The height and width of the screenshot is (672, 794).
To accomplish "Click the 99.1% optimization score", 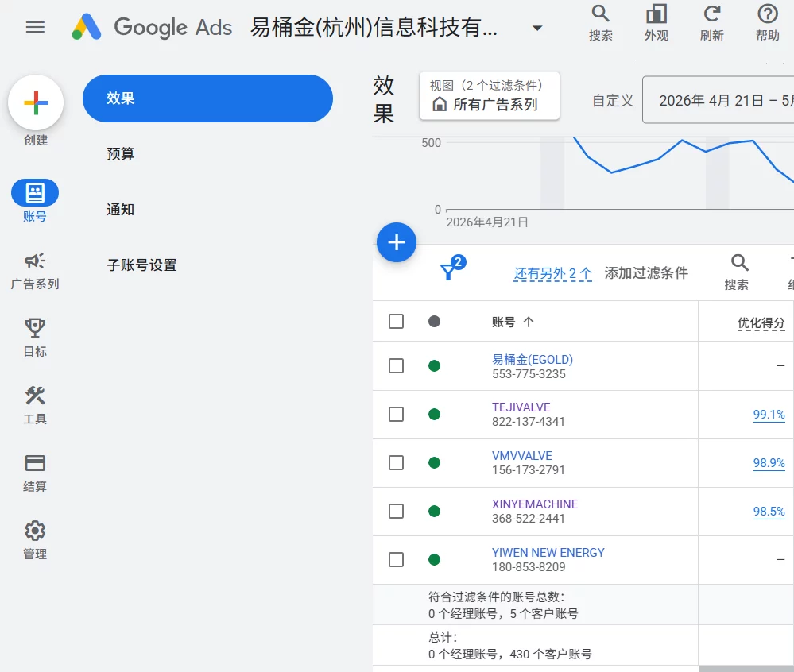I will (x=769, y=415).
